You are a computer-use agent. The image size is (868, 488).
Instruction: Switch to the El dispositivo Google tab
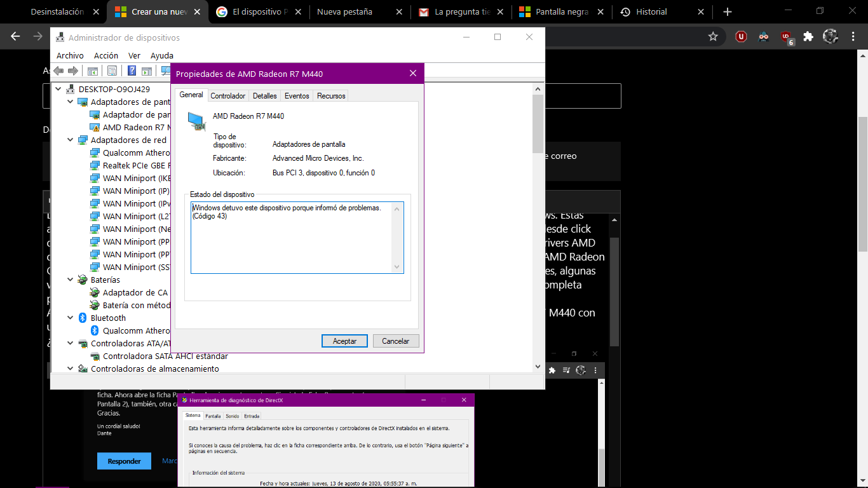(259, 11)
